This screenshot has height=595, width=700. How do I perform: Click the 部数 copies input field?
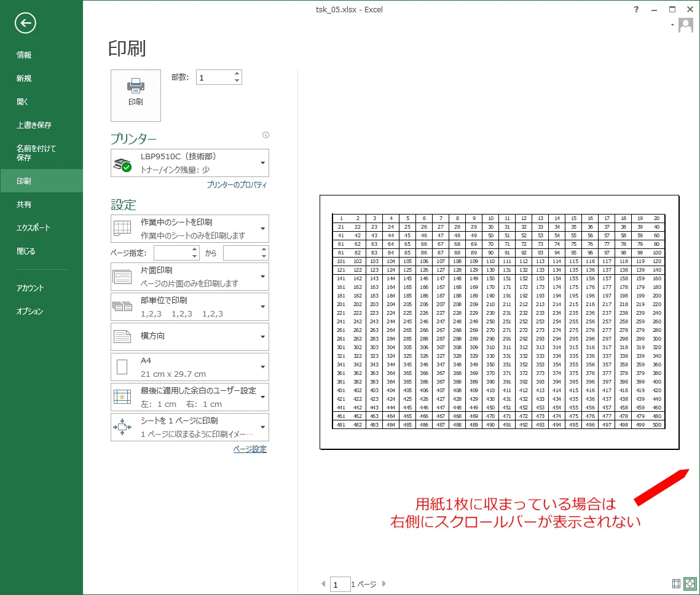coord(214,77)
